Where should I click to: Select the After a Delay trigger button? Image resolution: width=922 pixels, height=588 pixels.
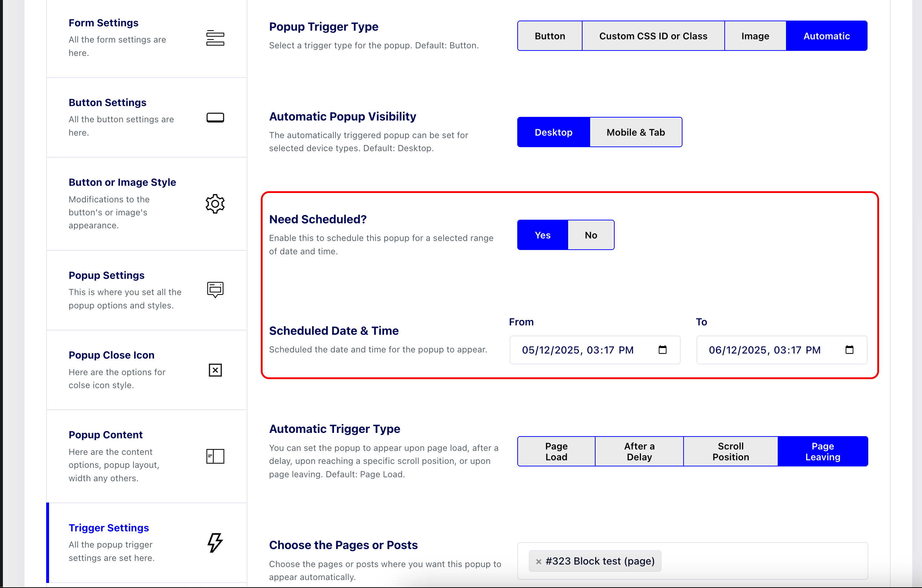pos(639,451)
